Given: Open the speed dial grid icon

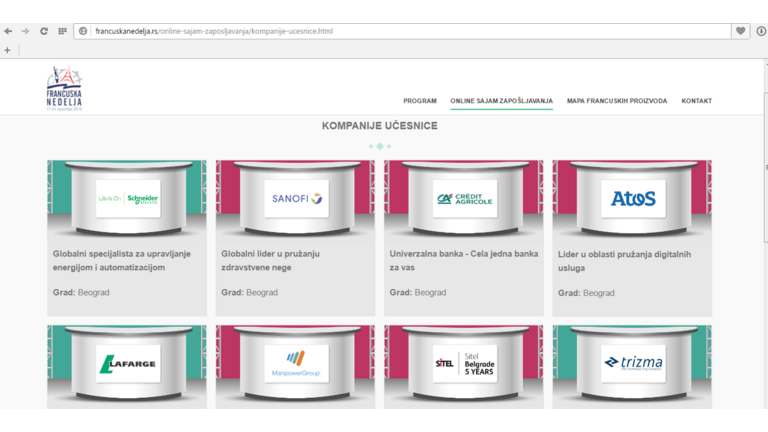Looking at the screenshot, I should tap(62, 31).
